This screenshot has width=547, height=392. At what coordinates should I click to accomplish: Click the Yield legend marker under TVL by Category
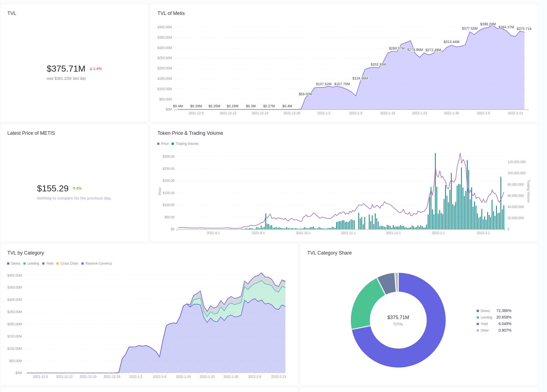[x=44, y=263]
